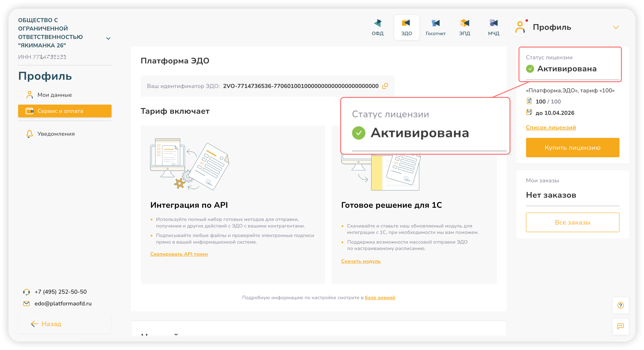Viewport: 644px width, 350px height.
Task: Open the ОФД service icon
Action: 378,27
